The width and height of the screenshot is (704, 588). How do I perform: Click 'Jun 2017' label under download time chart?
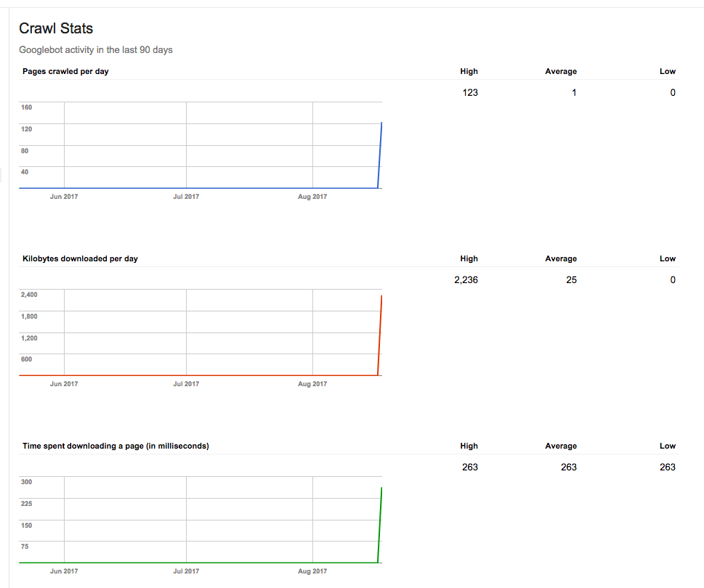click(64, 571)
